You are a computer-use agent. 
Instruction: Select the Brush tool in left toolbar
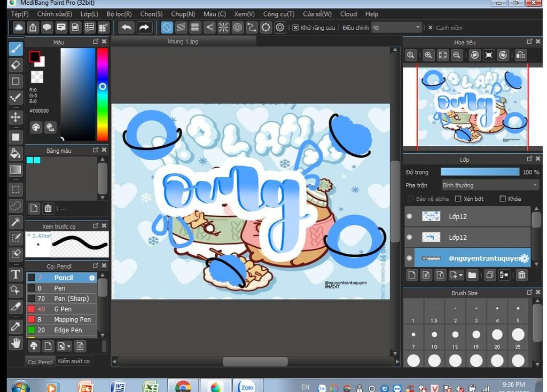[15, 49]
